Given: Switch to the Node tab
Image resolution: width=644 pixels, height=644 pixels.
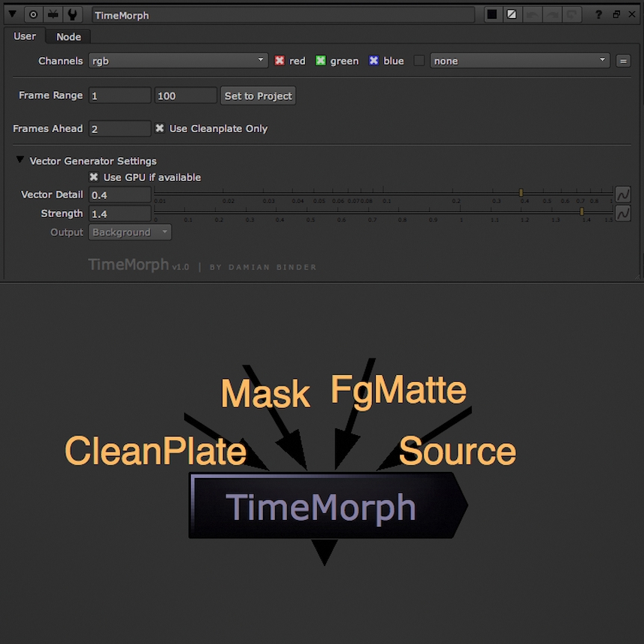Looking at the screenshot, I should (68, 36).
